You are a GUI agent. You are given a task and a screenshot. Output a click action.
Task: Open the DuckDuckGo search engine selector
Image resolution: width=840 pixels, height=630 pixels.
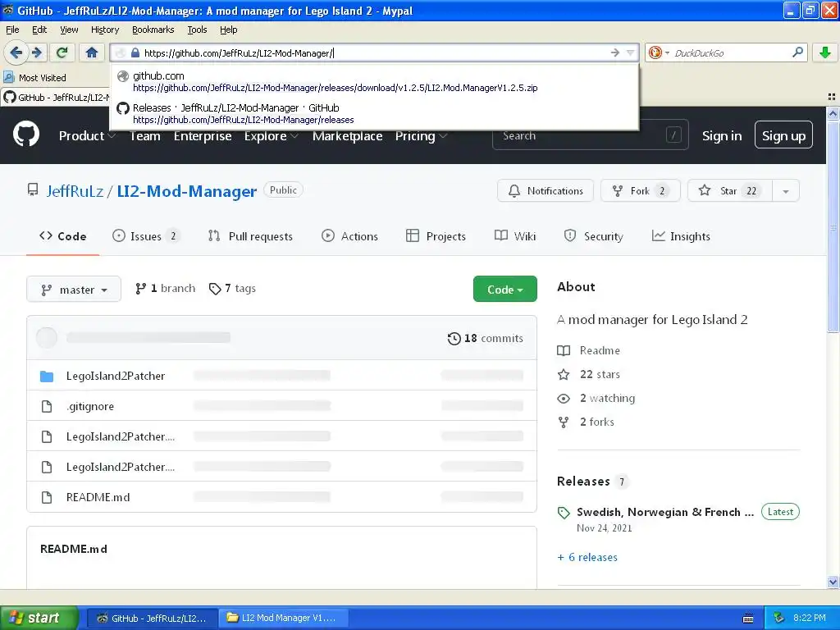coord(659,52)
